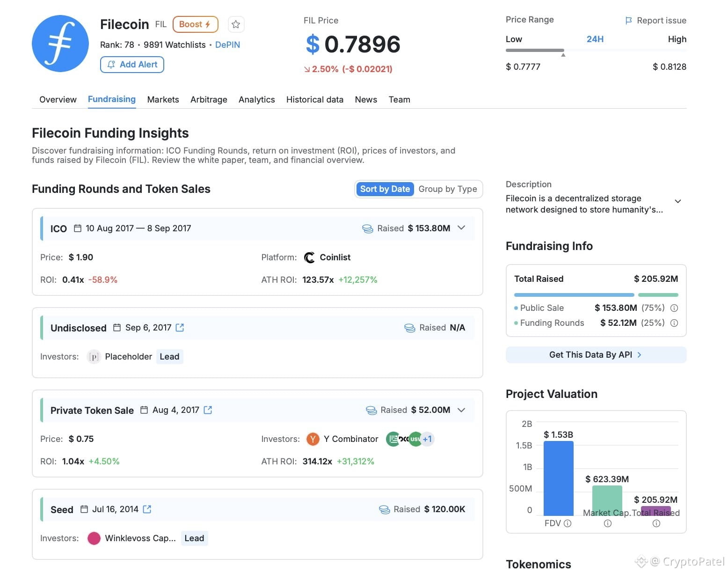Click the Market Cap info icon under chart
This screenshot has width=728, height=573.
click(607, 523)
